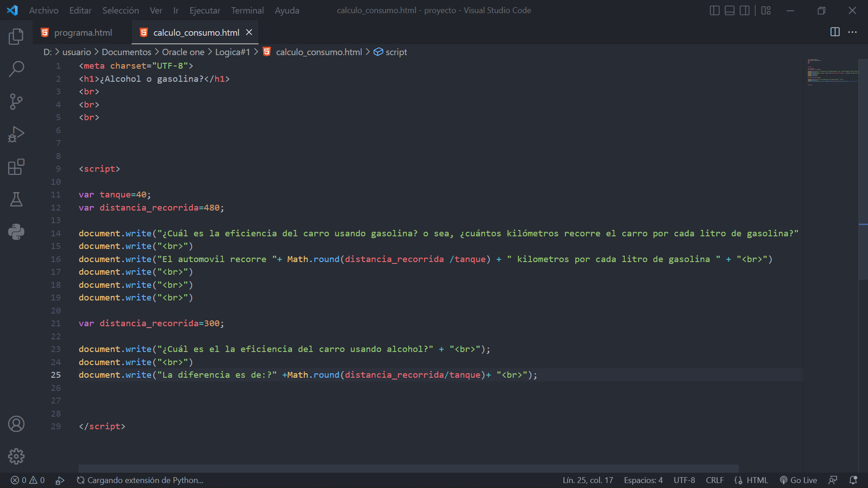Open the Terminal menu
868x488 pixels.
[247, 10]
